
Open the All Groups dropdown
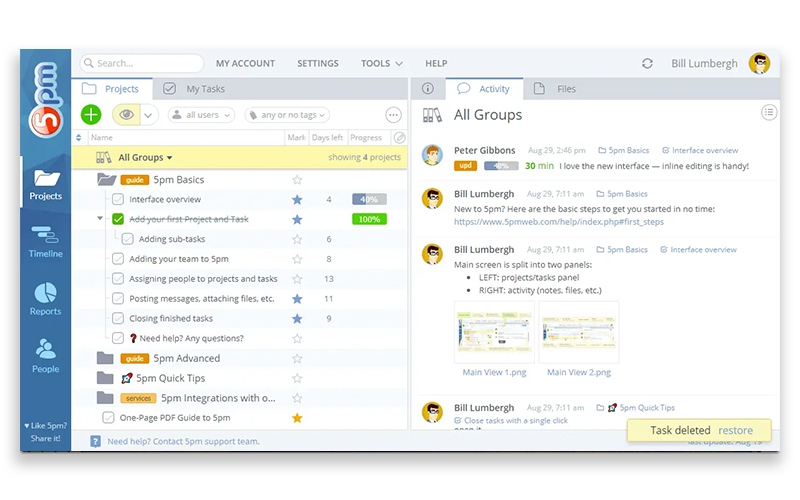coord(145,158)
